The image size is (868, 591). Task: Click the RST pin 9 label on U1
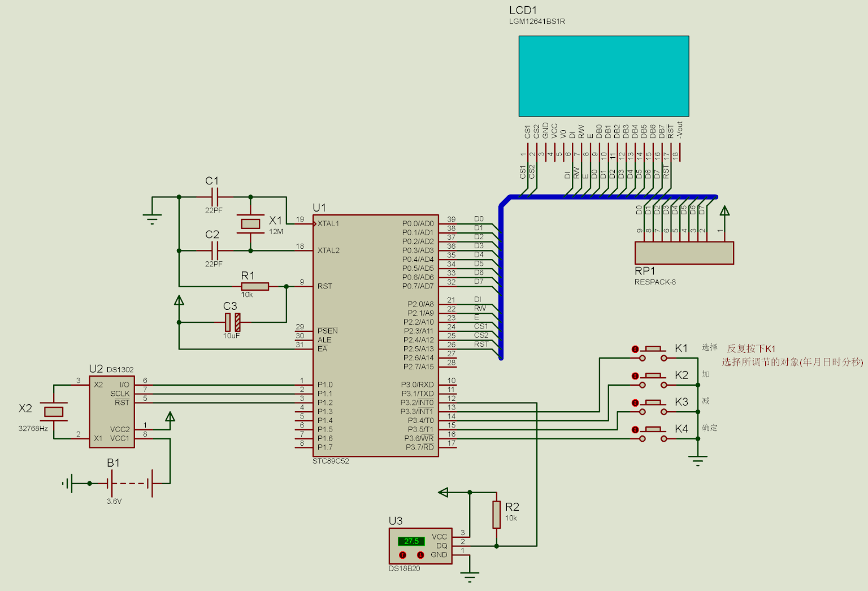click(x=324, y=286)
